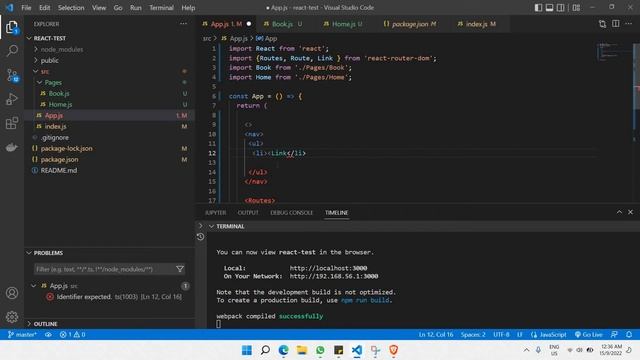Open Accounts icon in activity bar
This screenshot has height=360, width=640.
pos(12,293)
